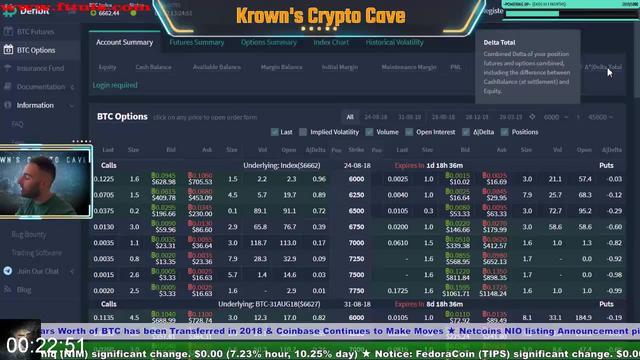Toggle the Implied Volatility checkbox
Image resolution: width=640 pixels, height=360 pixels.
click(x=303, y=132)
